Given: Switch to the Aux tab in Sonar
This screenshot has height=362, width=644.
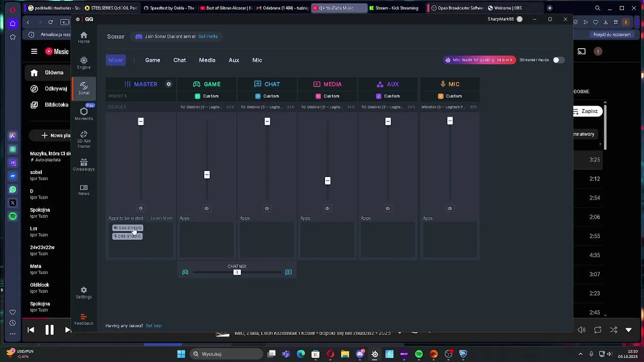Looking at the screenshot, I should pos(234,60).
